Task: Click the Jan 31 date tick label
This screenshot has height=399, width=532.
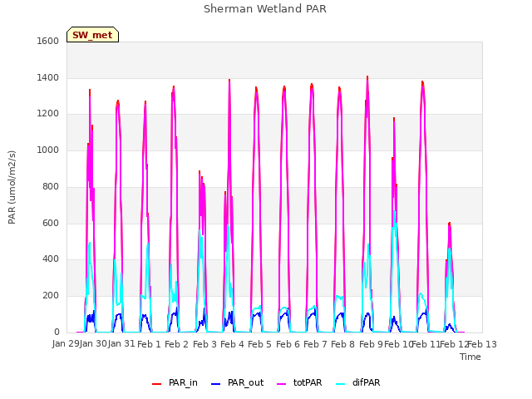Action: (121, 343)
